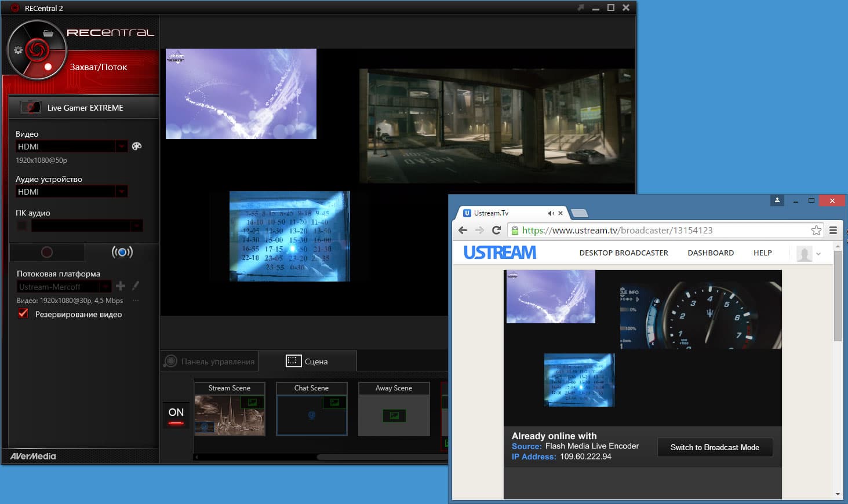Switch to the Сцена tab

click(307, 361)
